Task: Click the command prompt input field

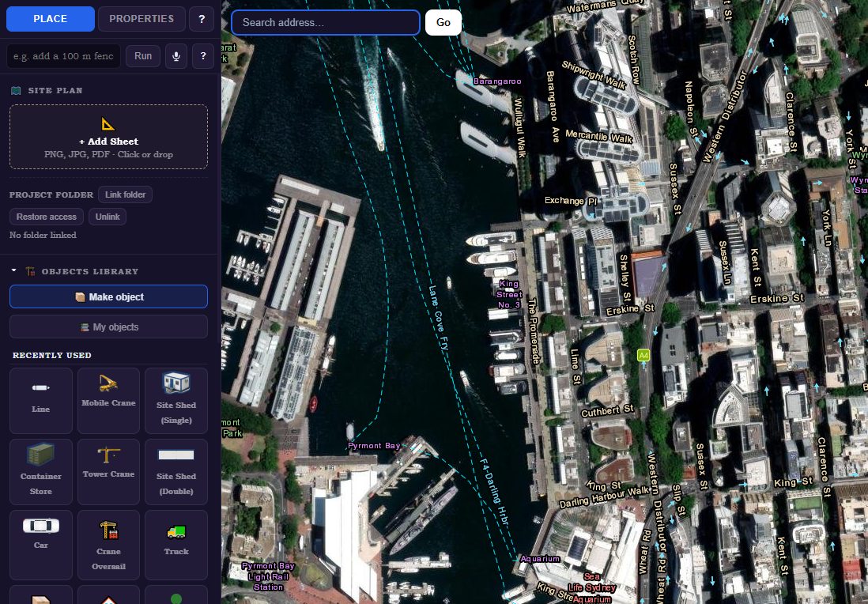Action: [x=63, y=56]
